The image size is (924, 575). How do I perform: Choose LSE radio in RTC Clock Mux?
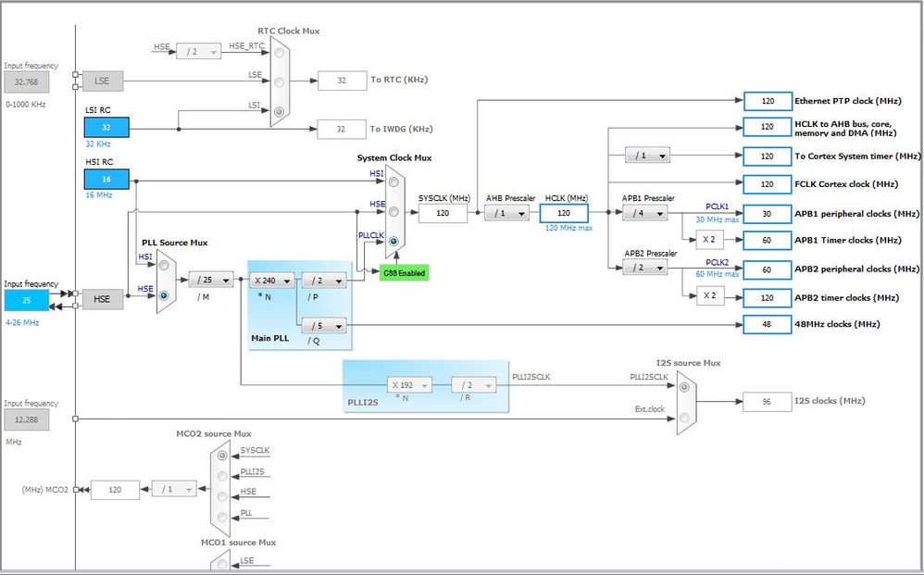coord(280,81)
